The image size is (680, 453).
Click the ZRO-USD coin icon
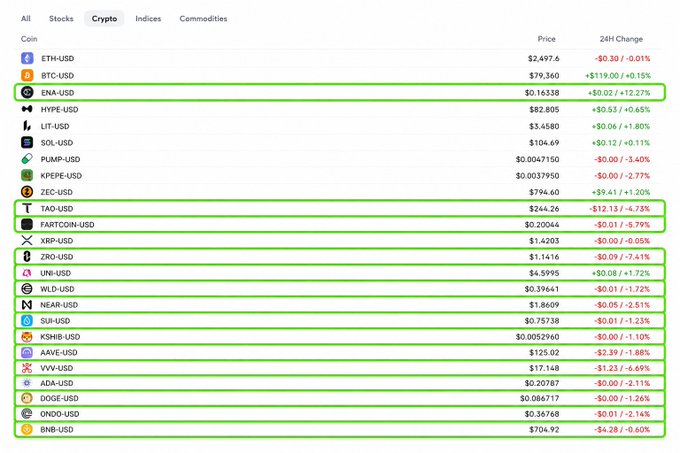[x=27, y=257]
